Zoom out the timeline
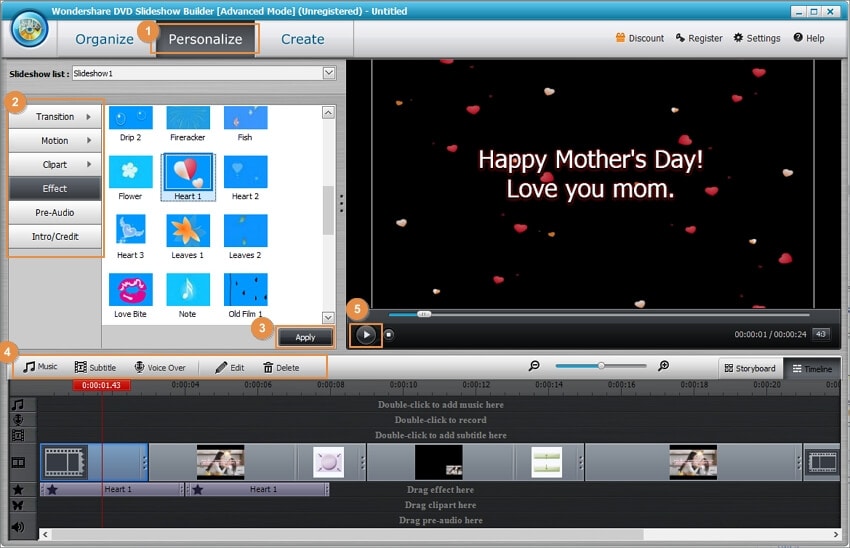 tap(534, 366)
